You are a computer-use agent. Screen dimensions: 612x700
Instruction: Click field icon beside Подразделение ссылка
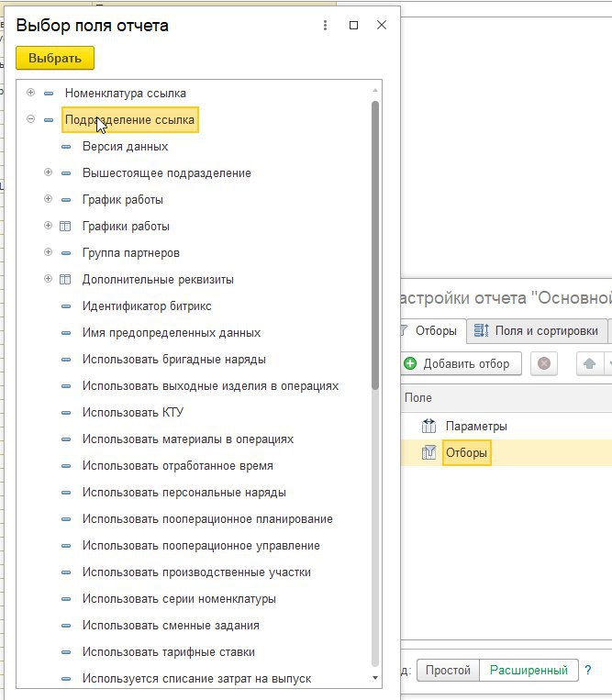click(x=49, y=119)
